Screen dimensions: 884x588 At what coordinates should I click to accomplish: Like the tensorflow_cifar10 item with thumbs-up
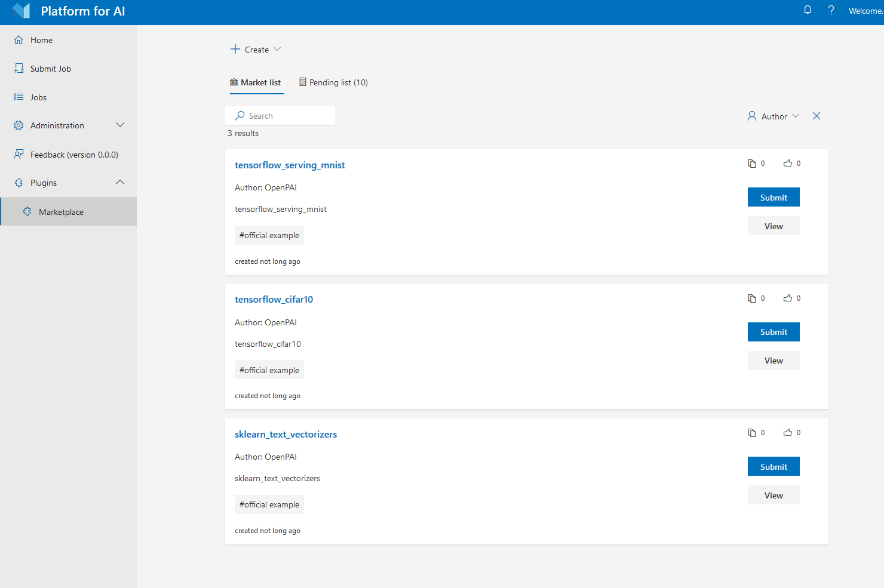tap(788, 298)
